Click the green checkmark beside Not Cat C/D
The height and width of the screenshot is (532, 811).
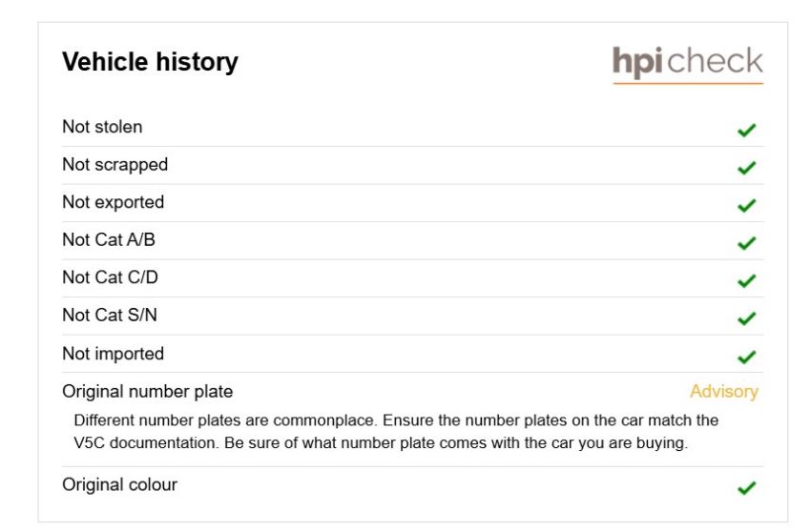click(x=746, y=280)
